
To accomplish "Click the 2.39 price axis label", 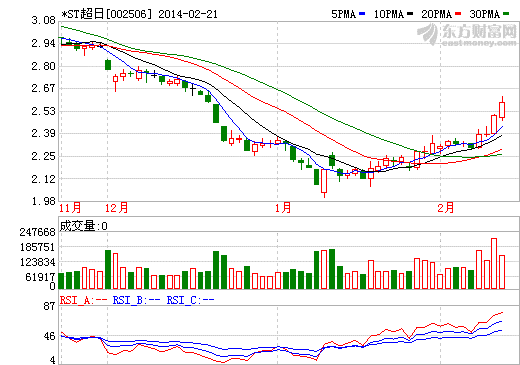I will 43,133.
